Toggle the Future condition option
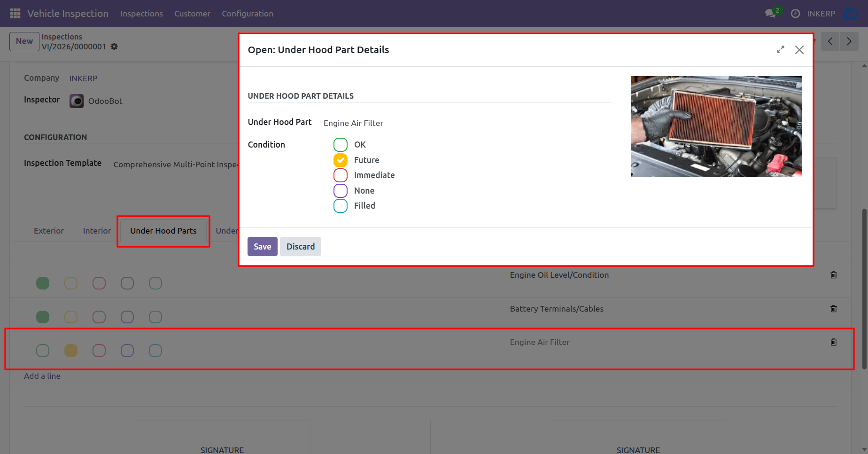 (341, 160)
